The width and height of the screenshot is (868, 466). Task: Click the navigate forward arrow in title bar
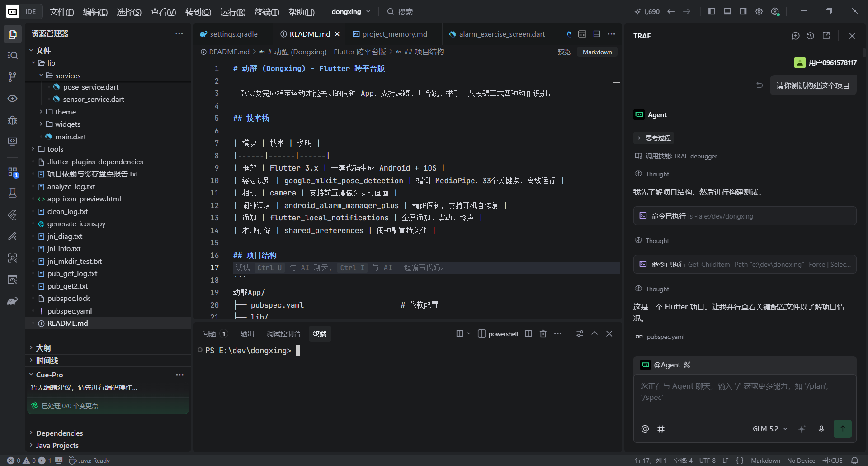[687, 11]
